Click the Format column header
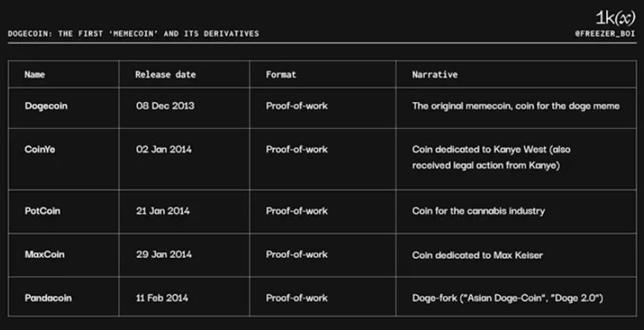 pyautogui.click(x=281, y=74)
